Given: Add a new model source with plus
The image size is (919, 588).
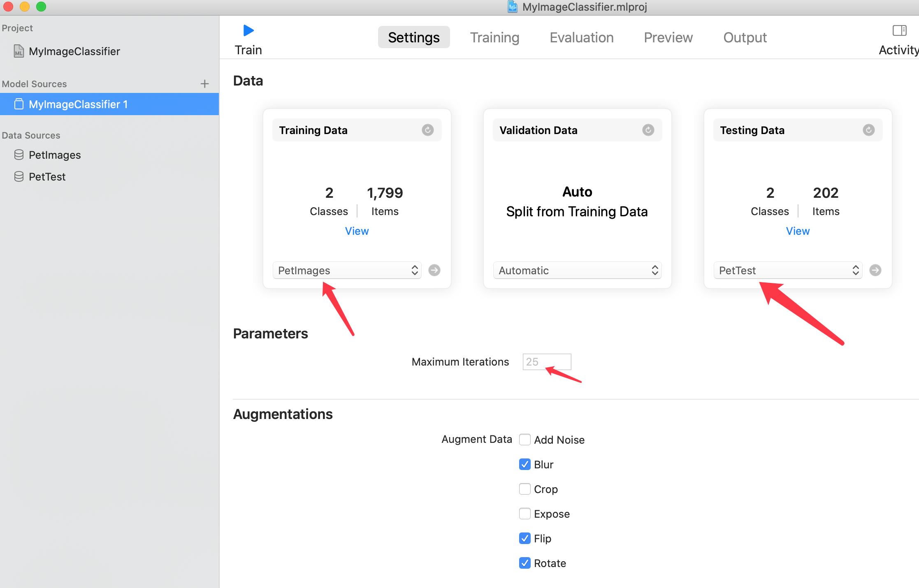Looking at the screenshot, I should [204, 84].
